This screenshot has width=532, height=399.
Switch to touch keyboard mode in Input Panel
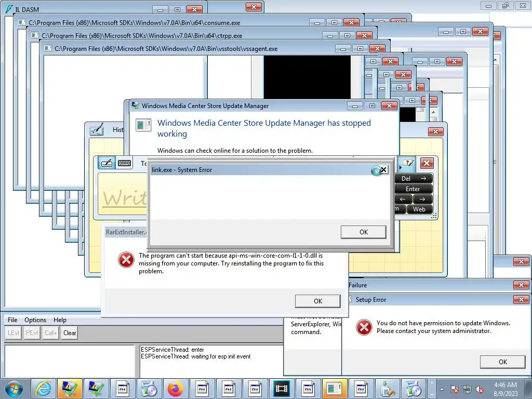coord(124,163)
